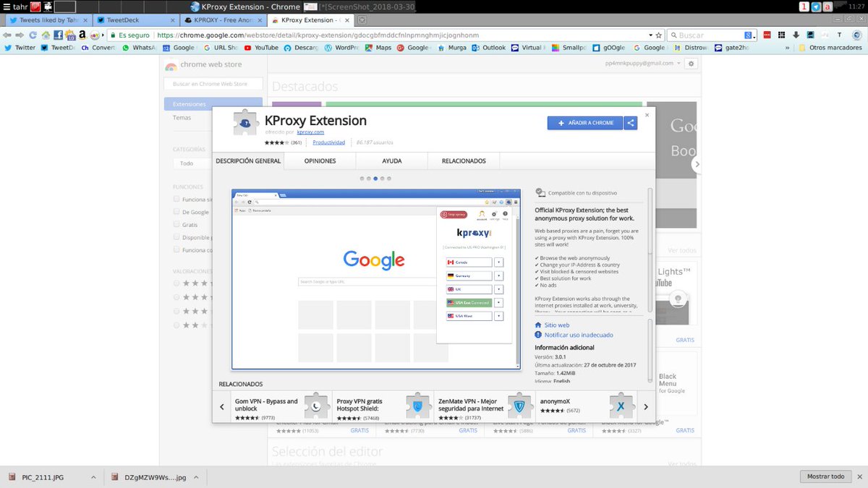
Task: Show next related extensions arrow
Action: (646, 407)
